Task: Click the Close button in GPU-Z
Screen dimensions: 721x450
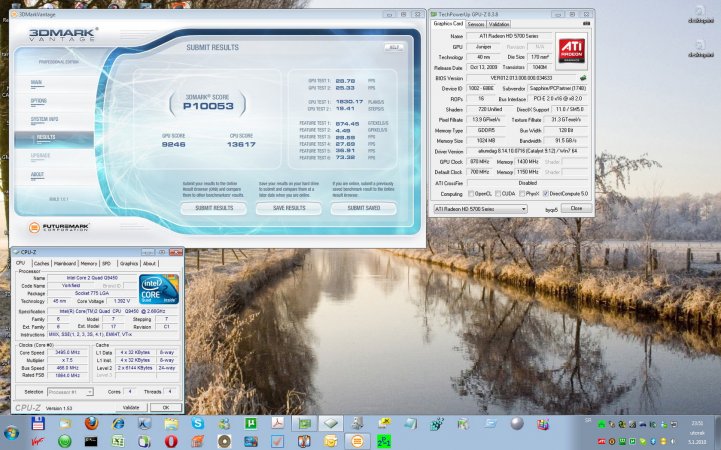Action: (x=576, y=208)
